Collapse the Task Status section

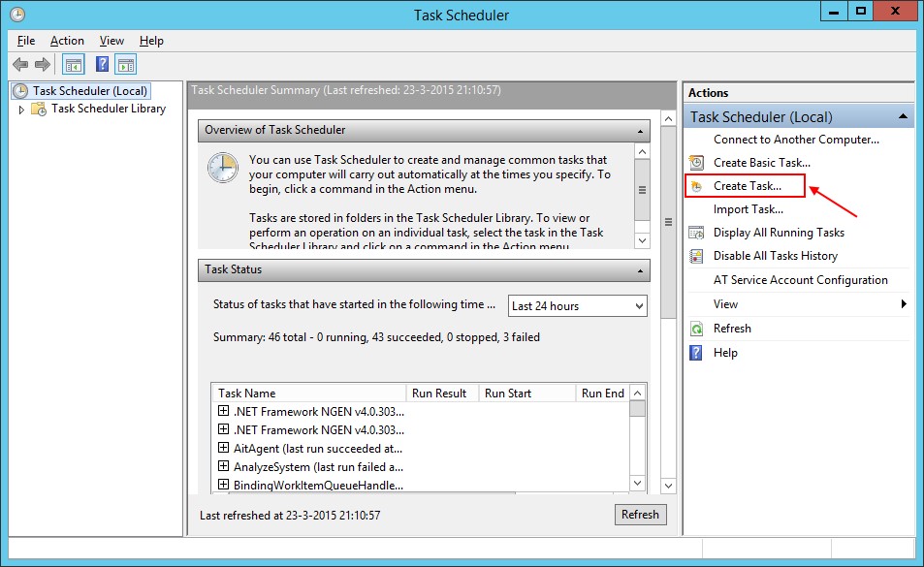click(x=640, y=270)
